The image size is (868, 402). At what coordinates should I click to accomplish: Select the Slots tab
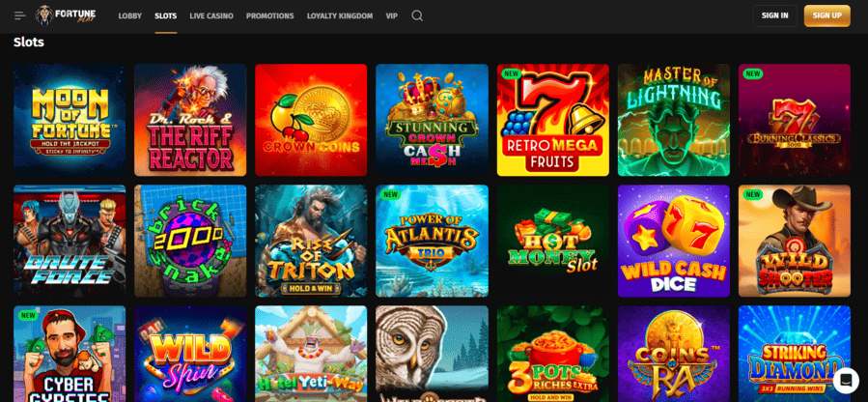click(165, 16)
